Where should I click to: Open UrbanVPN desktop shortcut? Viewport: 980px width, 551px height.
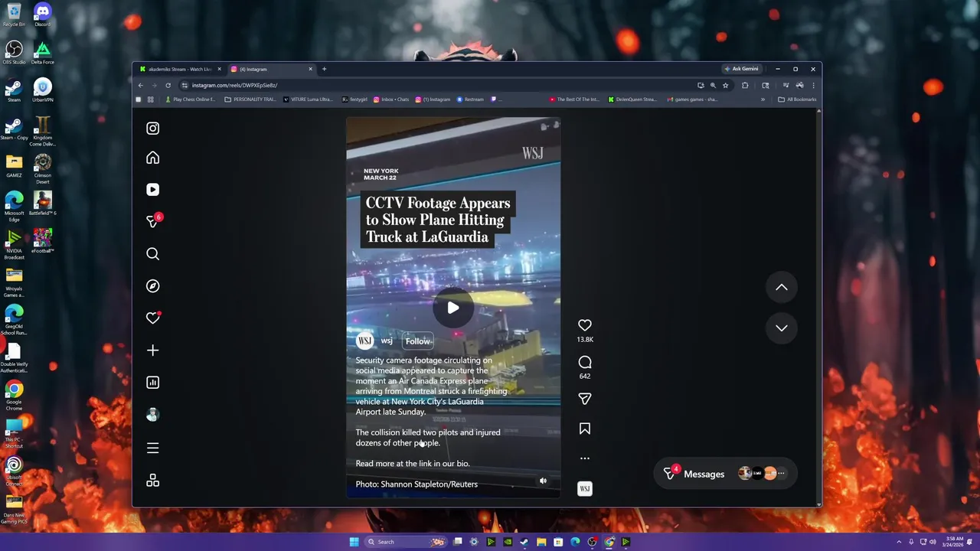click(x=43, y=90)
